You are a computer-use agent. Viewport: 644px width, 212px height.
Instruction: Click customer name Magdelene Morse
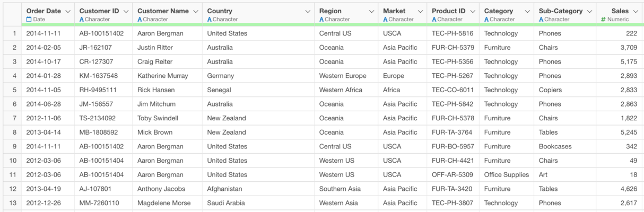coord(164,203)
